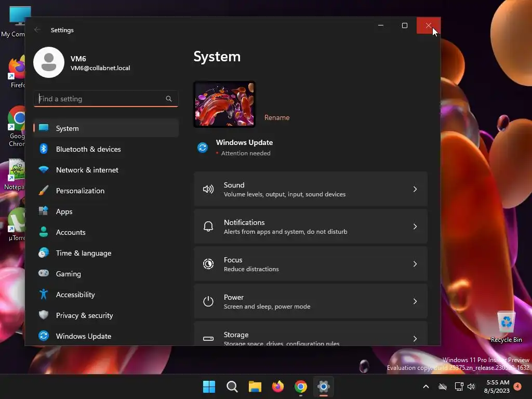Click the OneDrive cloud tray icon

[443, 387]
